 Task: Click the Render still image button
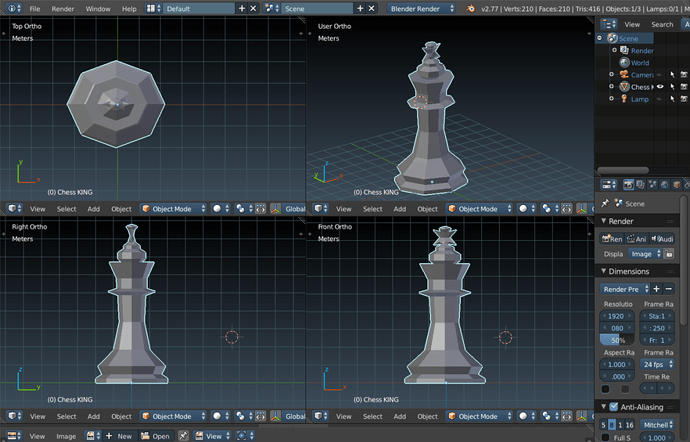click(612, 238)
